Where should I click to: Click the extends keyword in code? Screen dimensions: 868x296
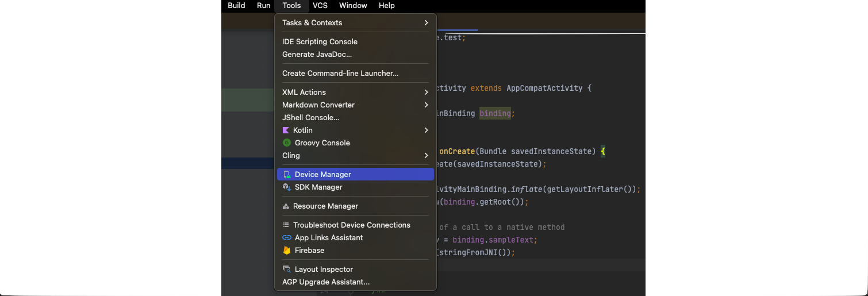(486, 88)
